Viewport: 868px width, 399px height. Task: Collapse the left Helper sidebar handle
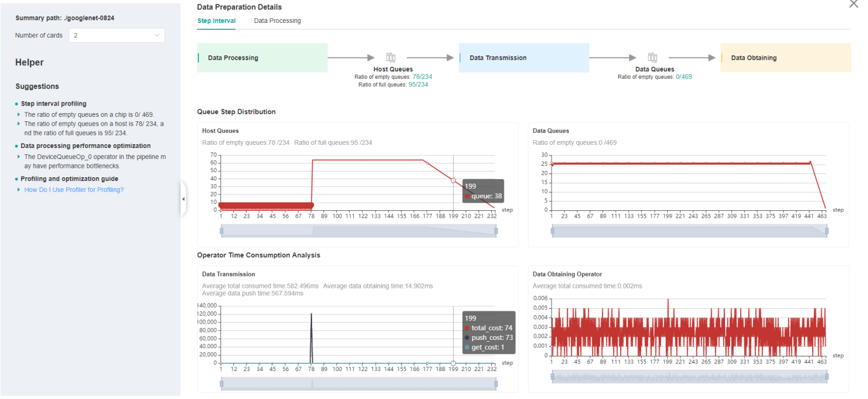tap(184, 199)
